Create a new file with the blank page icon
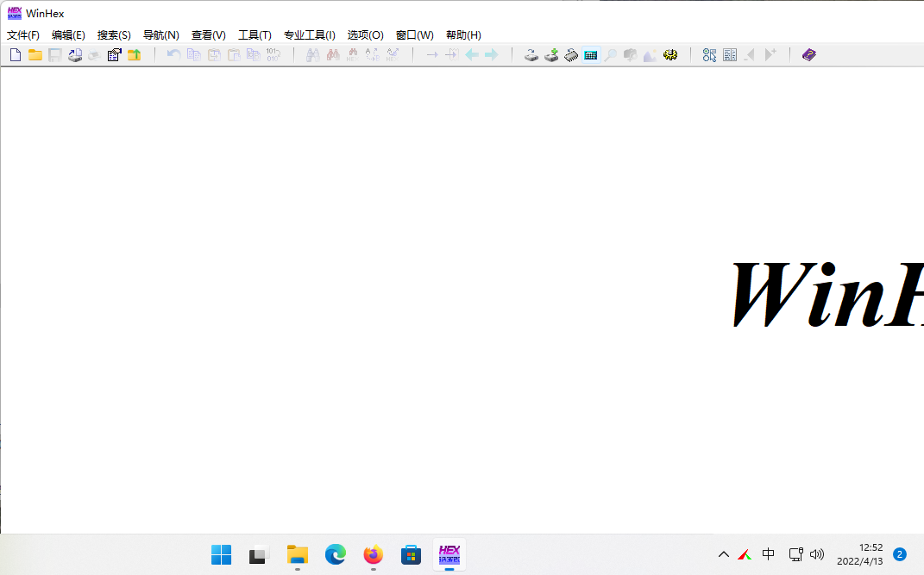The width and height of the screenshot is (924, 575). pyautogui.click(x=16, y=55)
